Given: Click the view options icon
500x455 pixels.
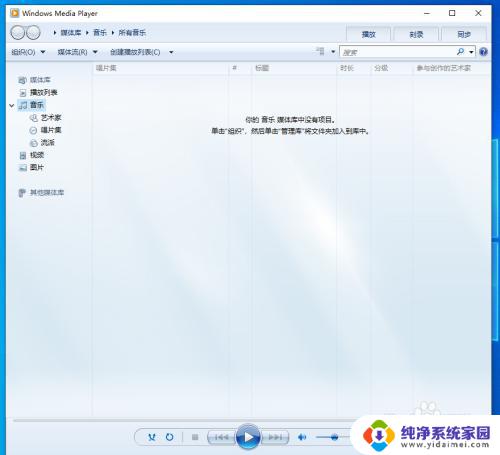Looking at the screenshot, I should [x=320, y=51].
